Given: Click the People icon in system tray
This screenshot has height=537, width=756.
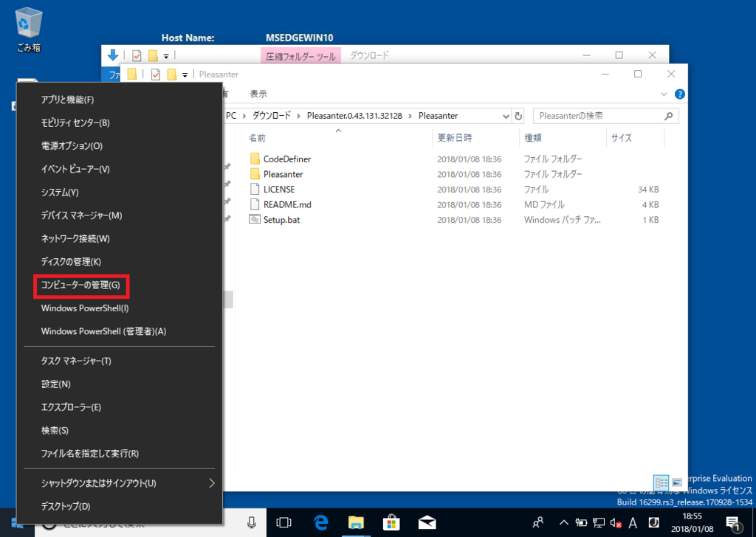Looking at the screenshot, I should pos(538,523).
